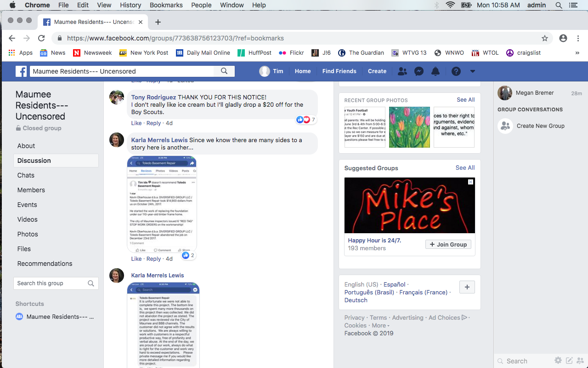Open the tulip painting group photo
The image size is (588, 368).
coord(409,127)
